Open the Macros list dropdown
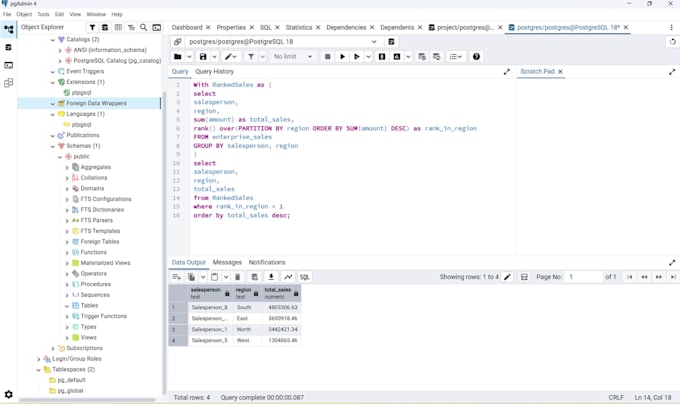 [x=456, y=57]
